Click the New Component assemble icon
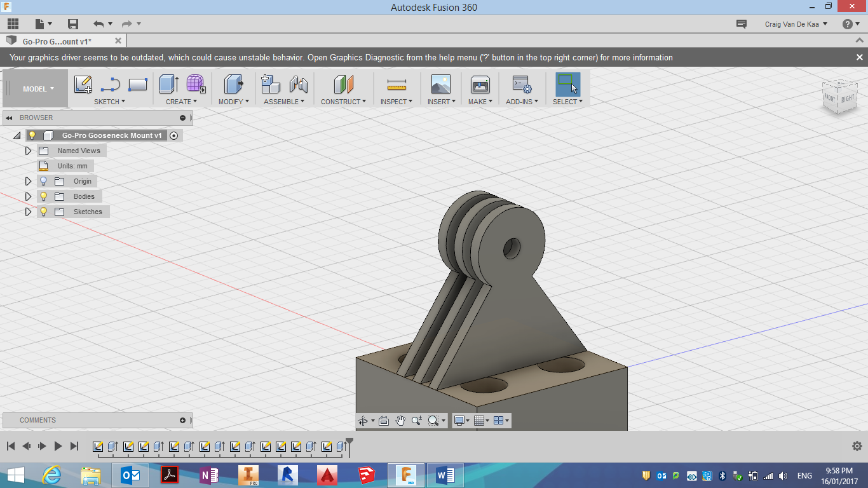This screenshot has width=868, height=488. click(271, 85)
